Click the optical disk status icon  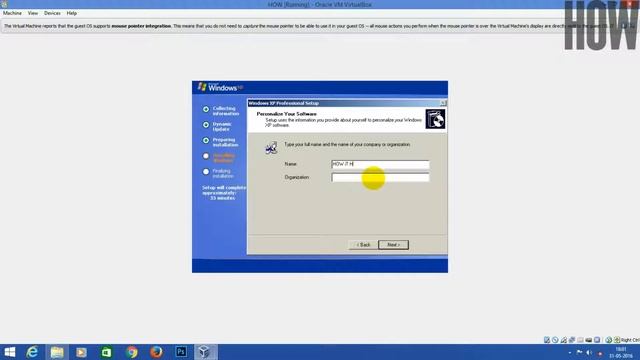pos(555,340)
